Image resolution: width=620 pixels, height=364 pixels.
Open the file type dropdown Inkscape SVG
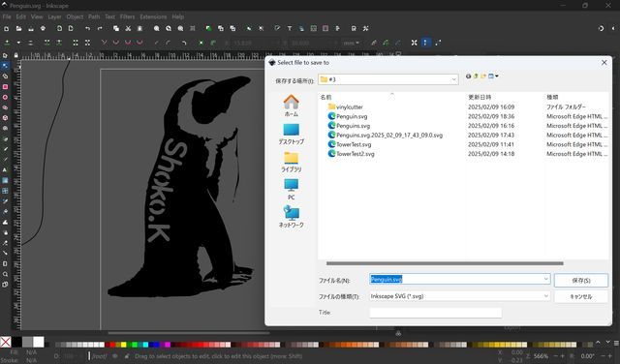pos(459,296)
